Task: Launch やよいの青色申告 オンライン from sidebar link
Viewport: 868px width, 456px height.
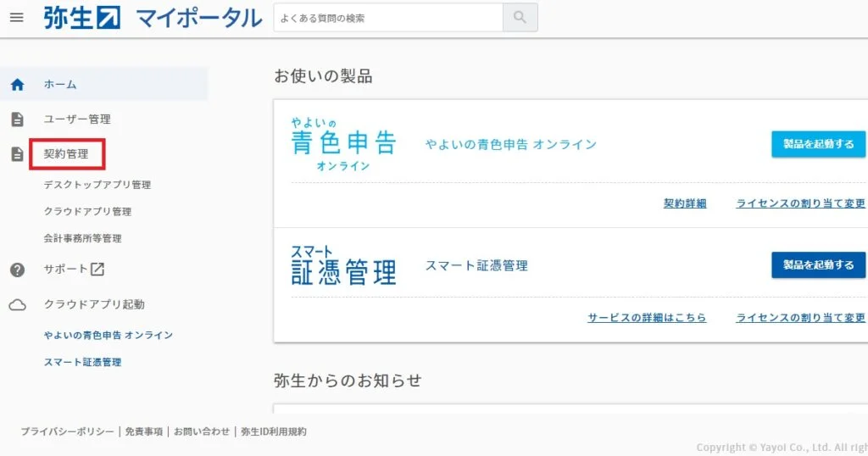Action: pyautogui.click(x=108, y=335)
